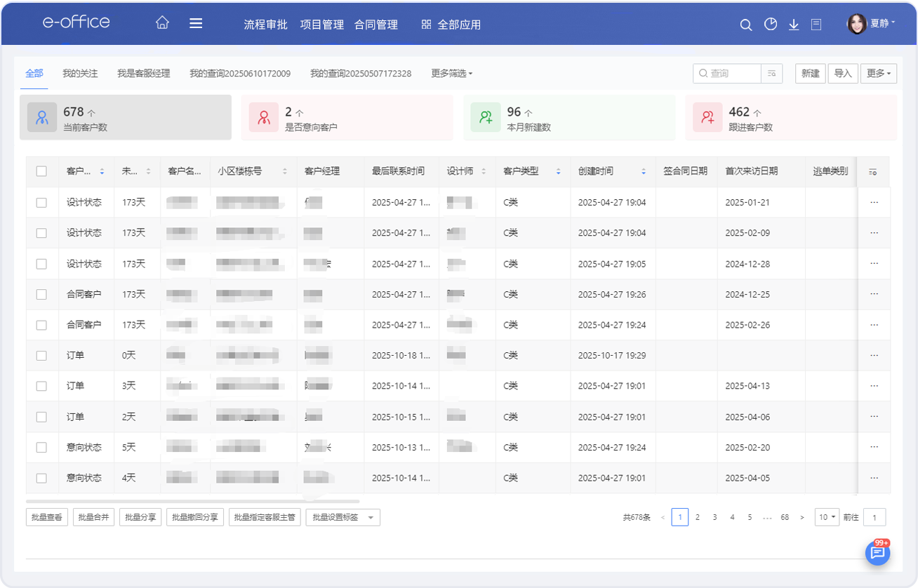The width and height of the screenshot is (918, 588).
Task: Click the download icon in header
Action: coord(794,25)
